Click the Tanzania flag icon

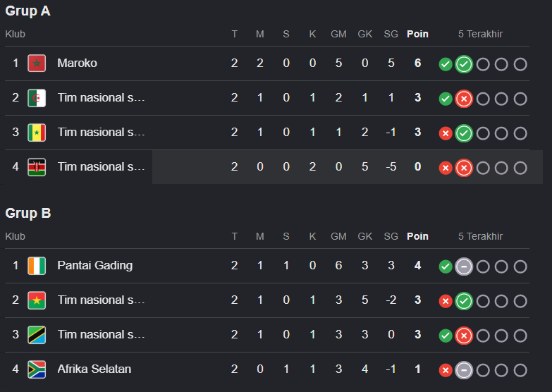tap(37, 335)
